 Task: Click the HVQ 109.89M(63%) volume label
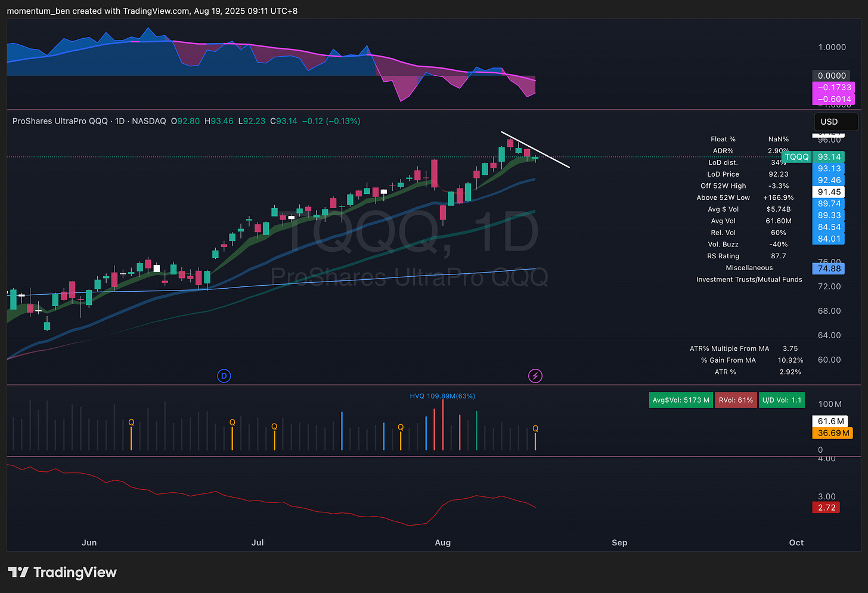click(442, 396)
